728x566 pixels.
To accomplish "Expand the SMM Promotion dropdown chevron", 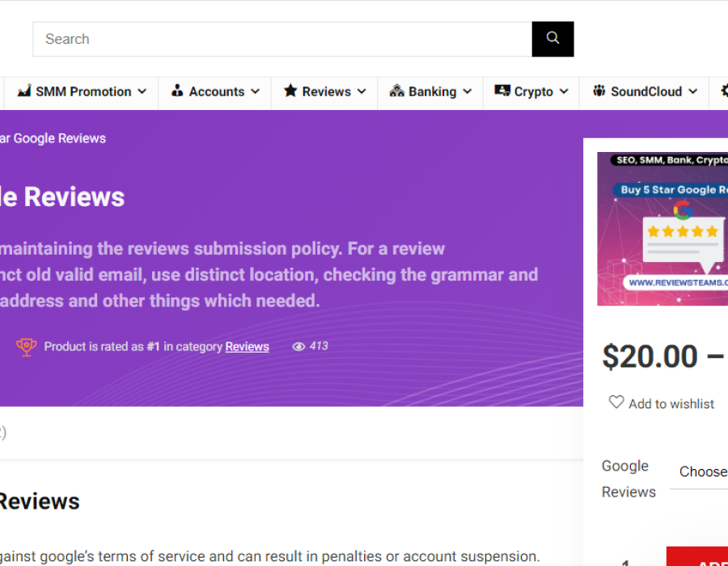I will tap(142, 92).
